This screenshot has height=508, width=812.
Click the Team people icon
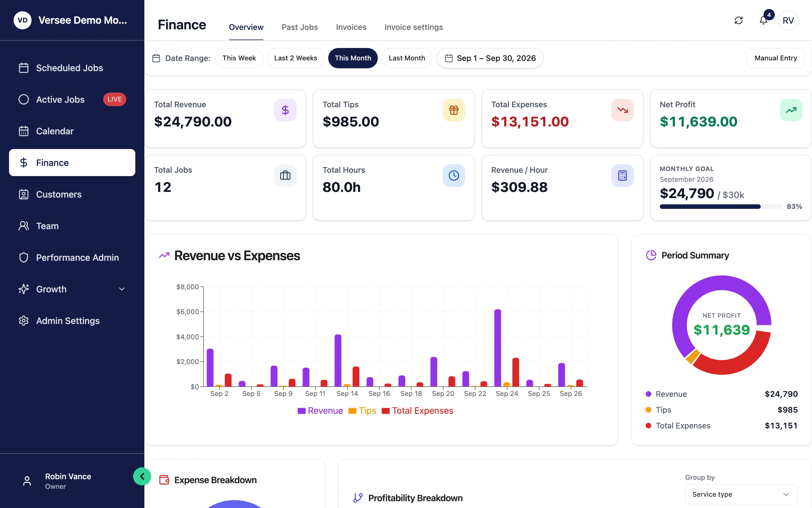pyautogui.click(x=23, y=226)
